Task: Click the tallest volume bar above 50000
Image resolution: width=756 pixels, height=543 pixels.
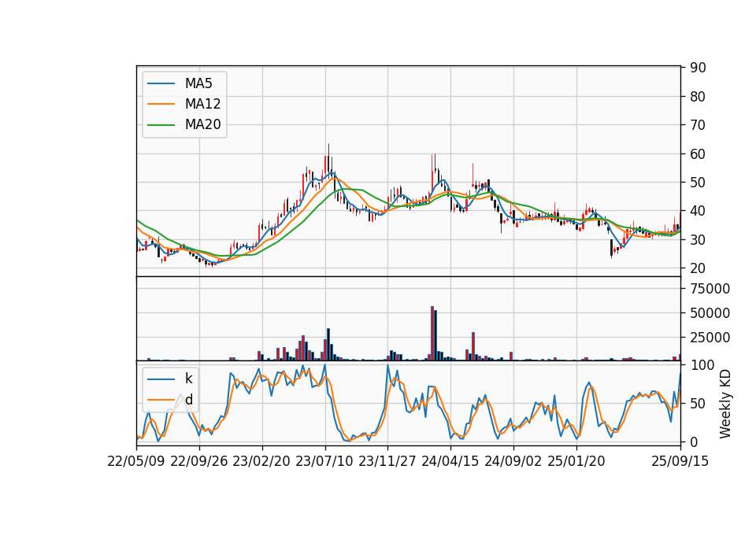Action: (x=432, y=334)
